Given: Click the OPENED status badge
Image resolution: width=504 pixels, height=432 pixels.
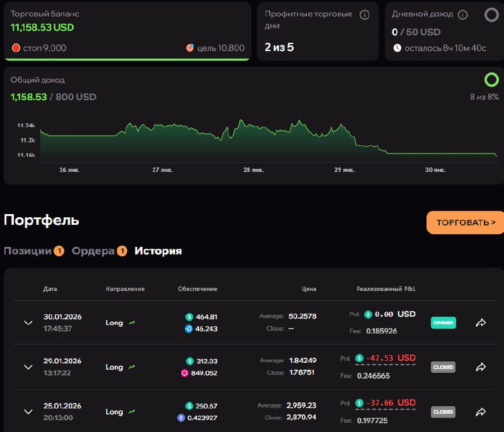Looking at the screenshot, I should tap(443, 323).
